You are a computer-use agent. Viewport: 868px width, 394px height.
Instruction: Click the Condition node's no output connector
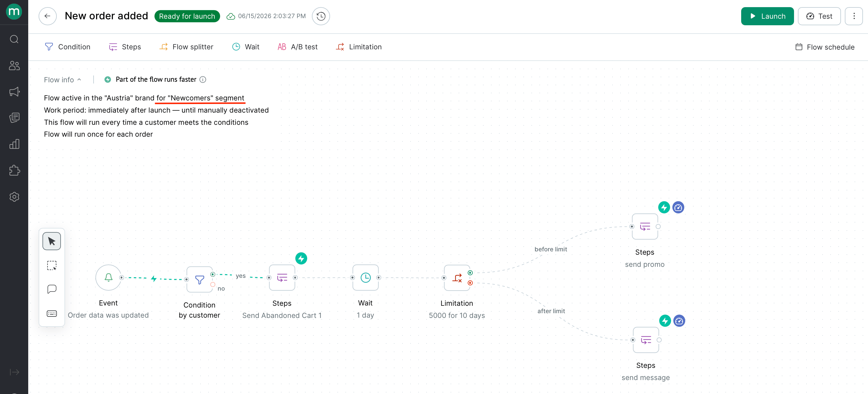(x=213, y=285)
